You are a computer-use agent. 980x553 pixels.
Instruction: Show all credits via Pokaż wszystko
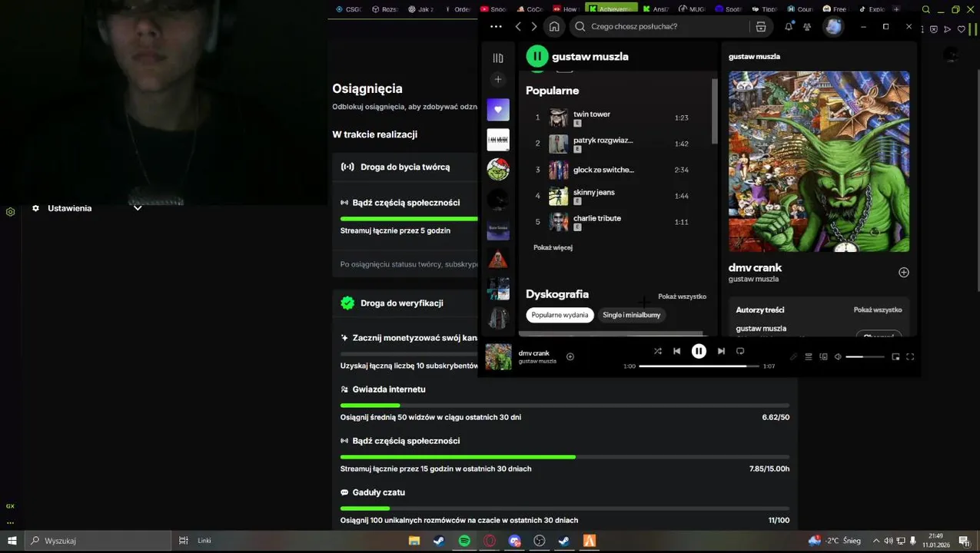click(x=877, y=310)
